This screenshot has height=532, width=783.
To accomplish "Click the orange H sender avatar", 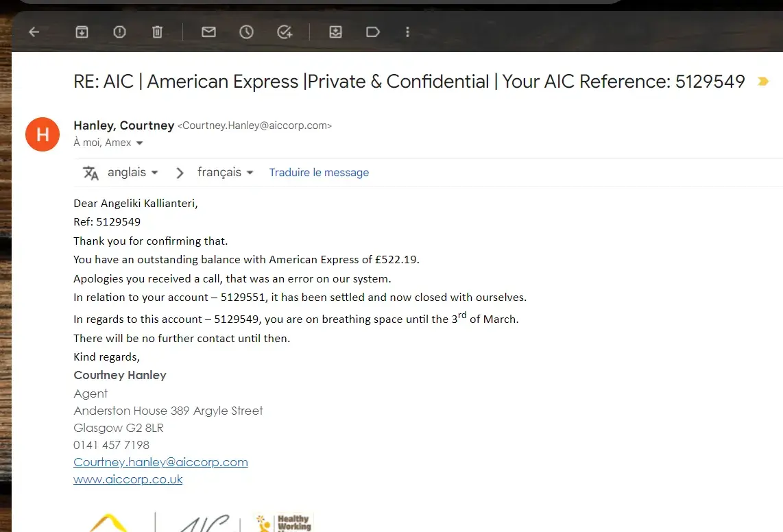I will tap(43, 134).
